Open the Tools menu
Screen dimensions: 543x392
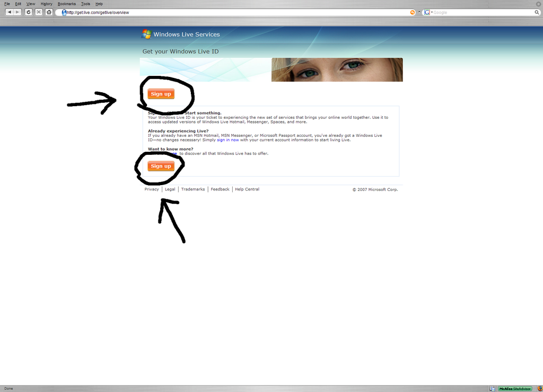pyautogui.click(x=85, y=4)
